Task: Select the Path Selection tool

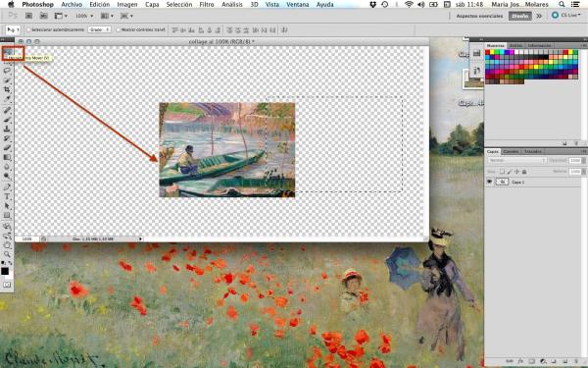Action: [x=7, y=206]
